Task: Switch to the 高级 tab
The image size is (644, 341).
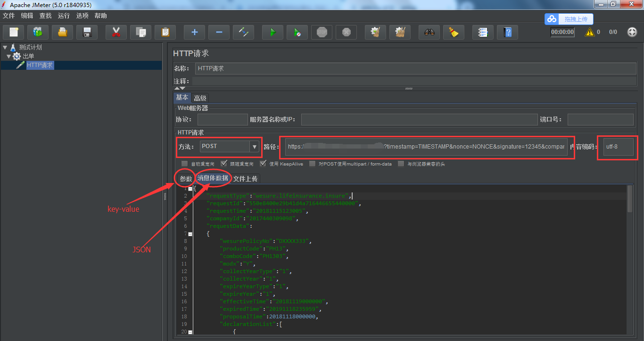Action: point(200,98)
